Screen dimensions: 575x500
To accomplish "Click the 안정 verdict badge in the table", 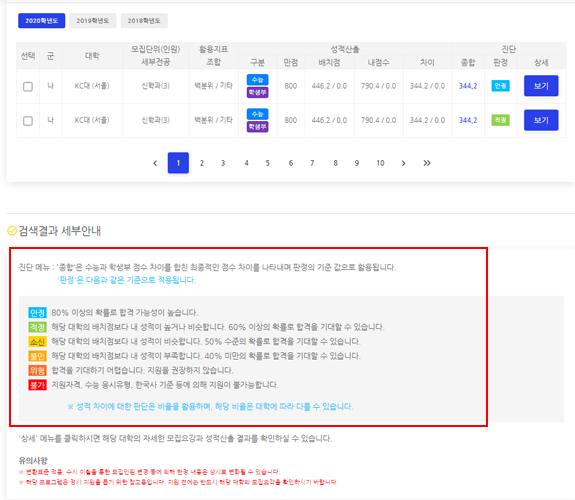I will point(500,86).
